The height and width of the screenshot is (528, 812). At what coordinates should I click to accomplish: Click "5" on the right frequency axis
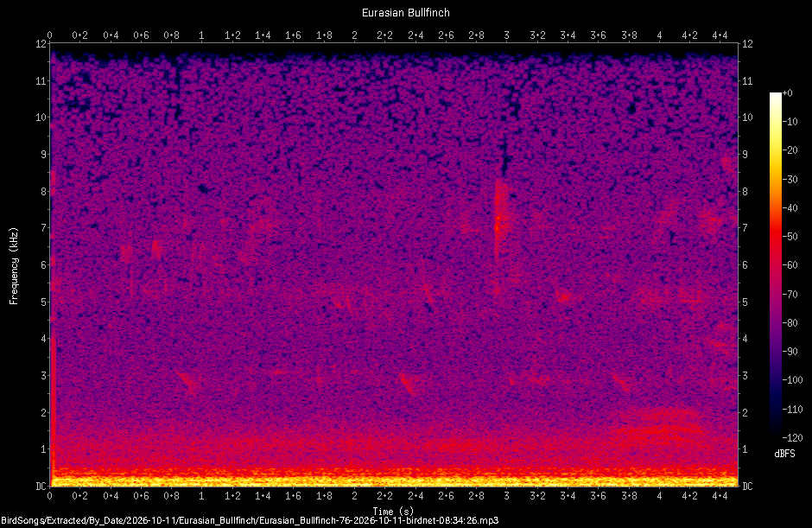(745, 302)
